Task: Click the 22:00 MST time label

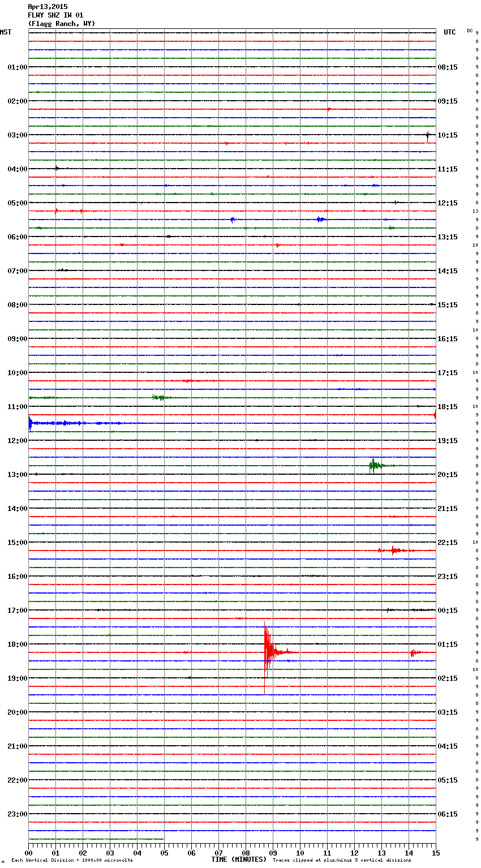Action: 17,780
